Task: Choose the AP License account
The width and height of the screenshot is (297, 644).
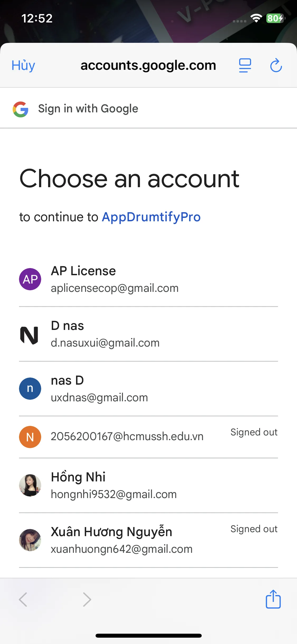Action: [x=115, y=279]
